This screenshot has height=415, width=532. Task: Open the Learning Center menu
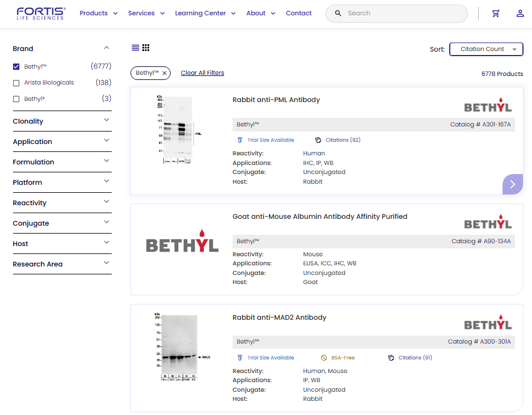pyautogui.click(x=205, y=13)
